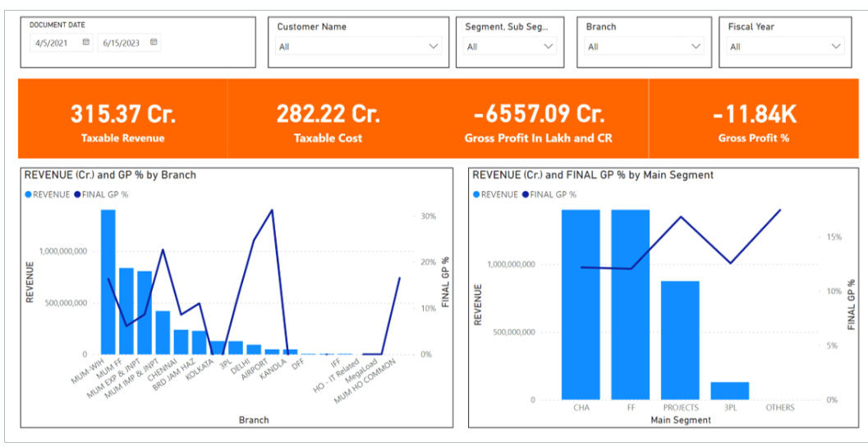Image resolution: width=868 pixels, height=447 pixels.
Task: Click the 6/15/2023 end date field
Action: (122, 43)
